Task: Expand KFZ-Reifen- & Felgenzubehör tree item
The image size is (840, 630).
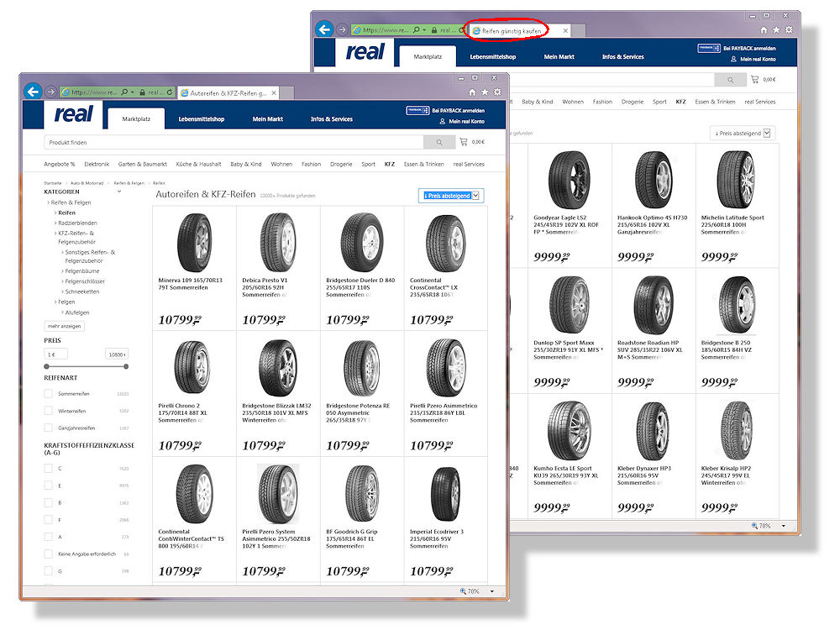Action: pyautogui.click(x=55, y=233)
